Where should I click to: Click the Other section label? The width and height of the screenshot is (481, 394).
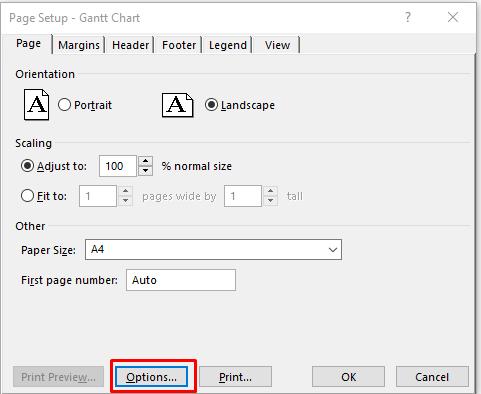[30, 226]
